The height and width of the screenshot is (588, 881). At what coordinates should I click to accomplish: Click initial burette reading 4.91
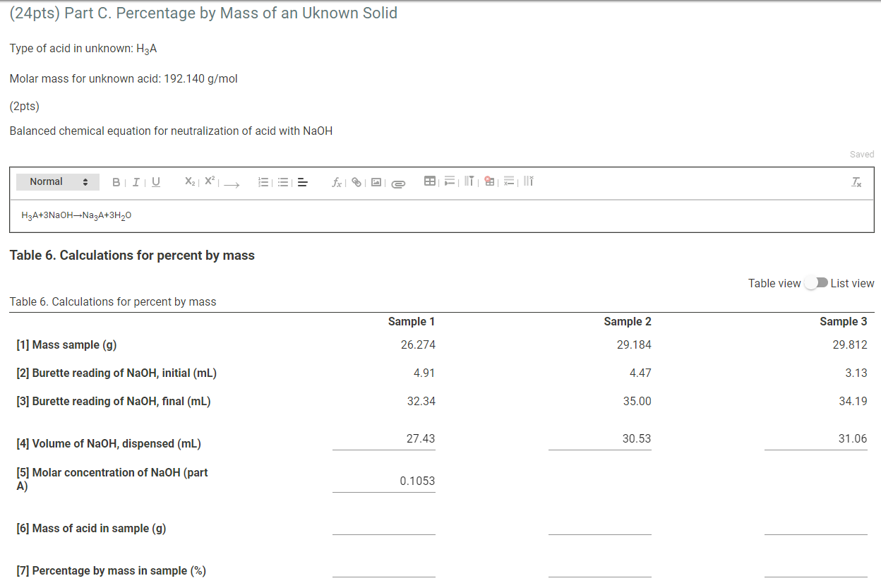tap(424, 373)
